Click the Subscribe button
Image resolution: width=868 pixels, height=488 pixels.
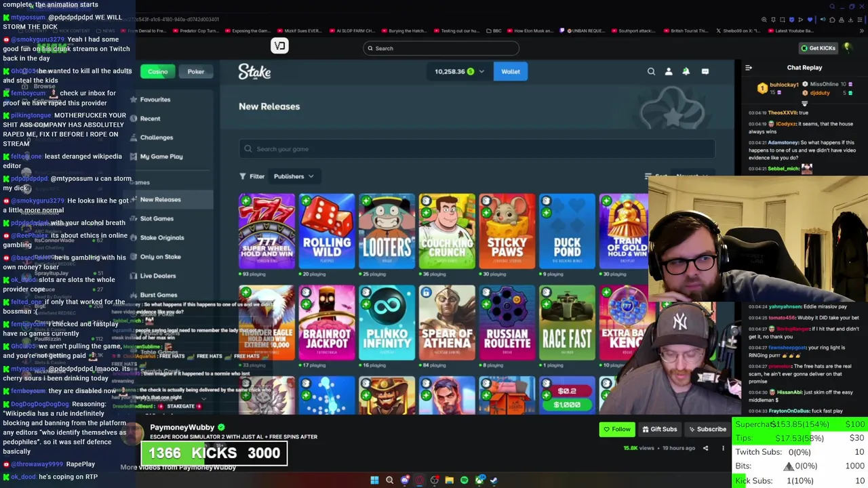[707, 429]
